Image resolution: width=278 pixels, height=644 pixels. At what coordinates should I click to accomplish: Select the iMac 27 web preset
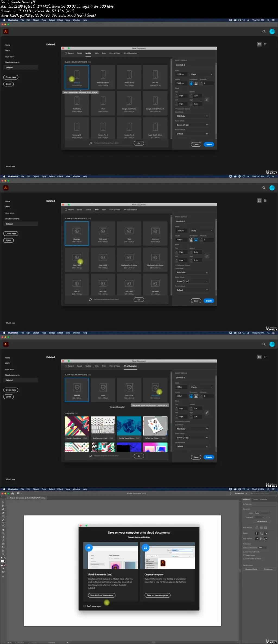coord(77,285)
